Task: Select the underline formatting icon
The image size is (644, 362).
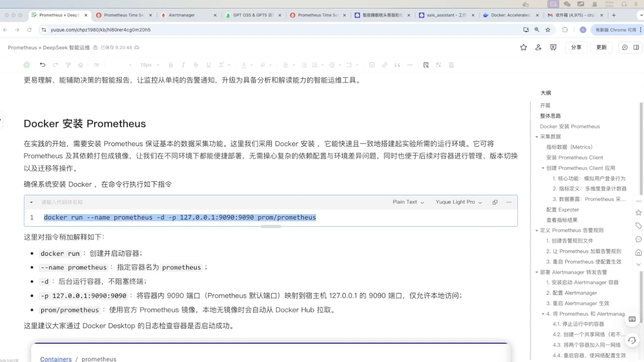Action: [208, 65]
